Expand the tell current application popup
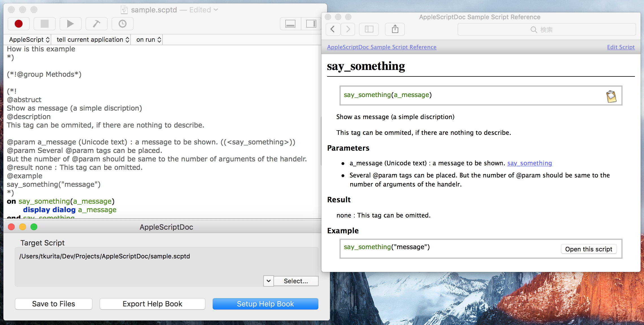Screen dimensions: 644x325 [93, 40]
